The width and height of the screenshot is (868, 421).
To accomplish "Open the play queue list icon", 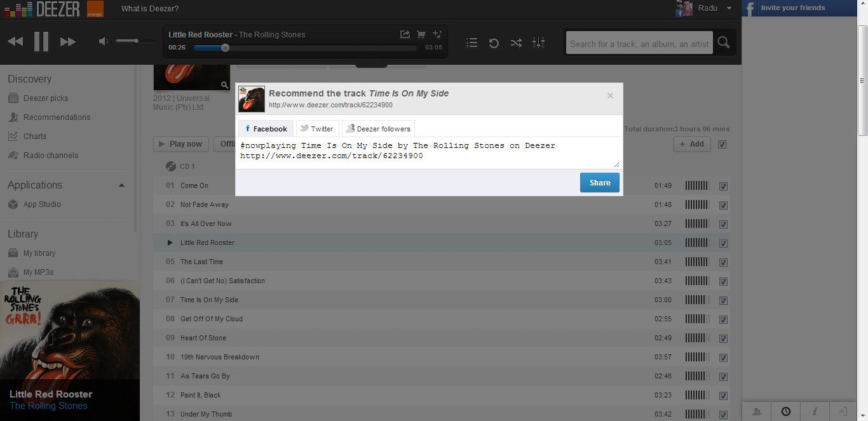I will click(x=471, y=43).
